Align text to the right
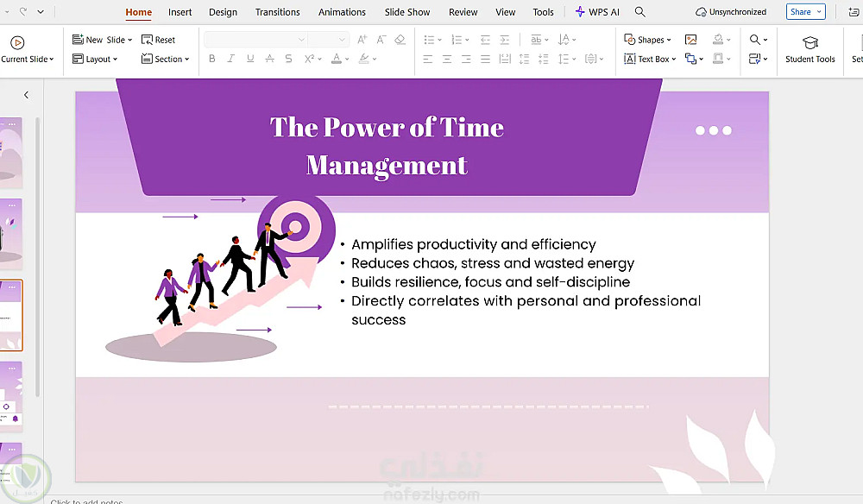The width and height of the screenshot is (863, 504). coord(466,59)
